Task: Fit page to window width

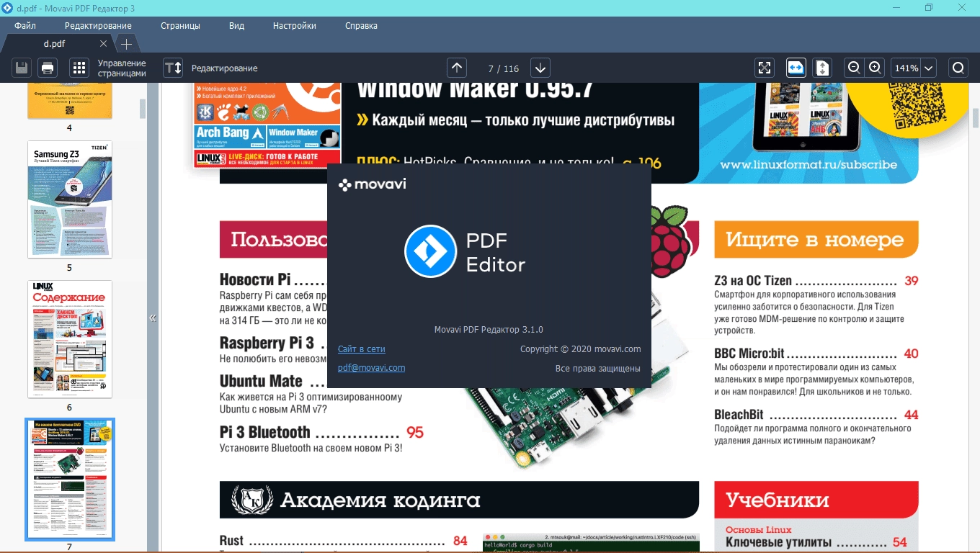Action: (796, 68)
